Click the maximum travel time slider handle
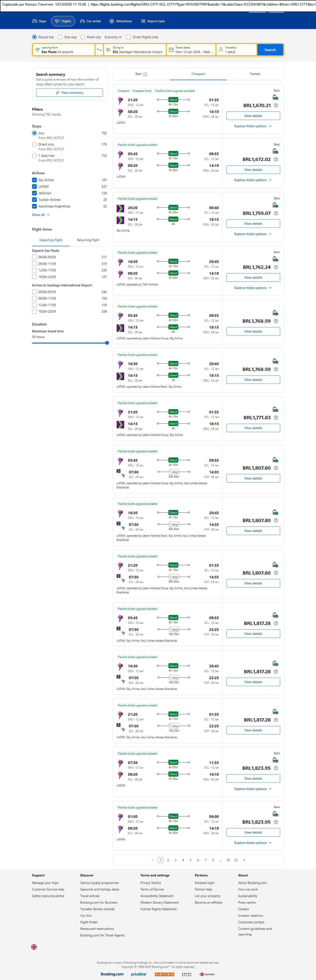 point(107,343)
